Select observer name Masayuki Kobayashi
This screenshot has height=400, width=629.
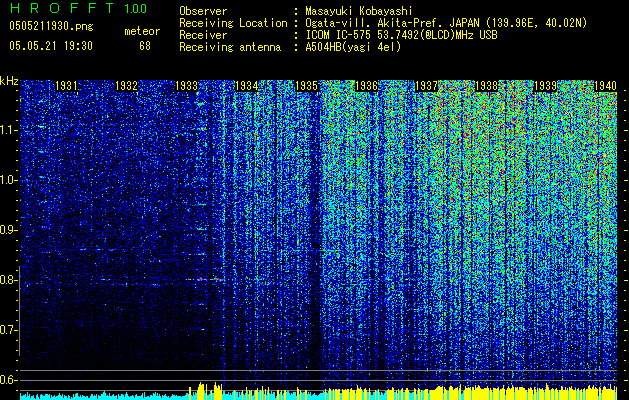pyautogui.click(x=359, y=11)
